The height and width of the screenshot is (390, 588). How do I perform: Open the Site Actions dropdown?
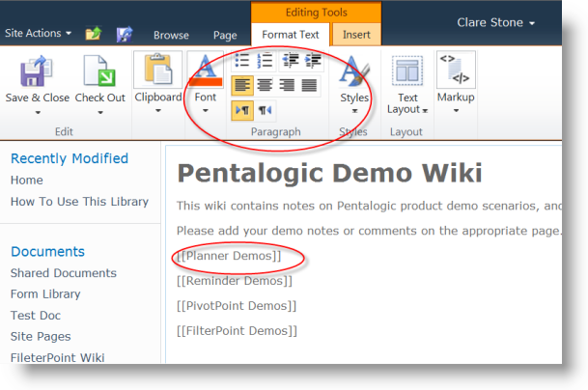(x=38, y=33)
